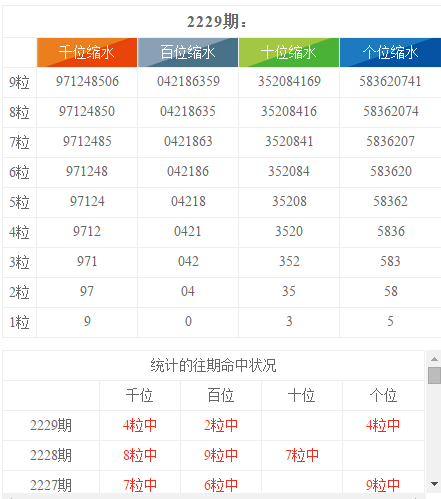The image size is (441, 499).
Task: Click the 十位 column header in history table
Action: 302,395
